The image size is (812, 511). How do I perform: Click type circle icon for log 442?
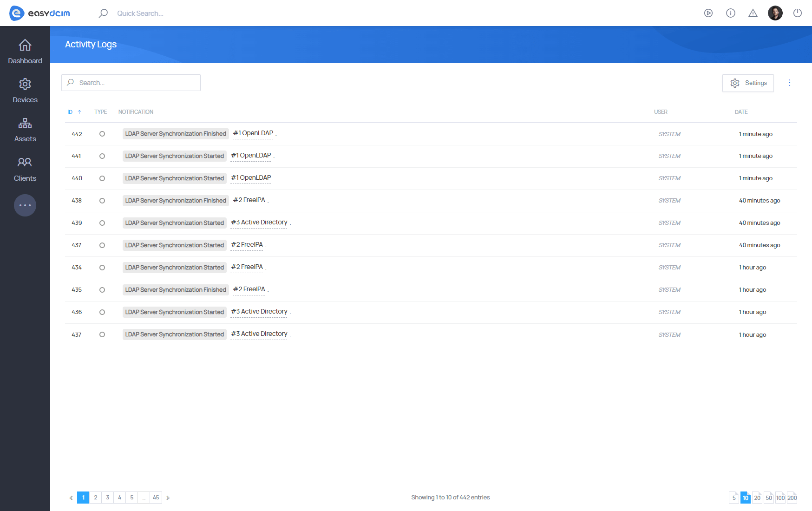pyautogui.click(x=102, y=134)
